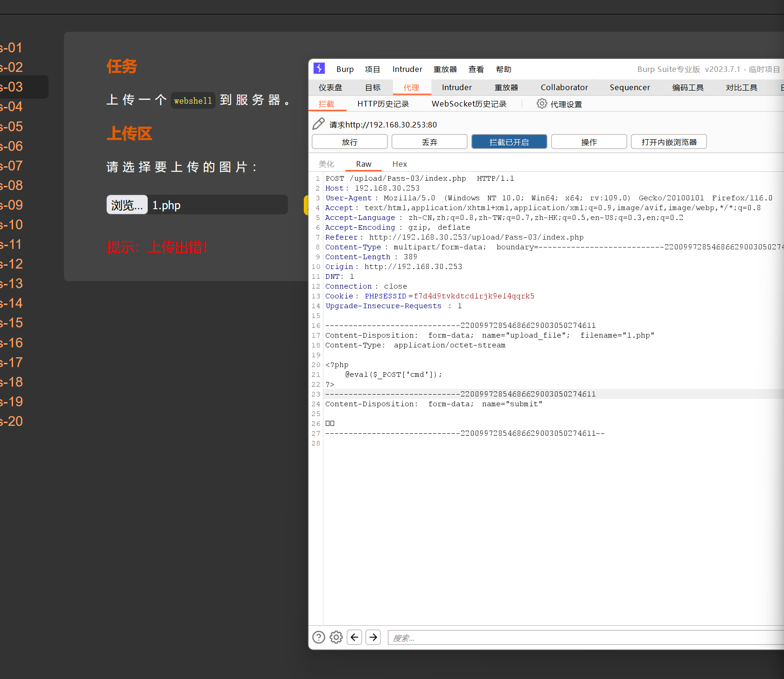Click the pencil edit icon beside request URL
Screen dimensions: 784x679
click(318, 124)
